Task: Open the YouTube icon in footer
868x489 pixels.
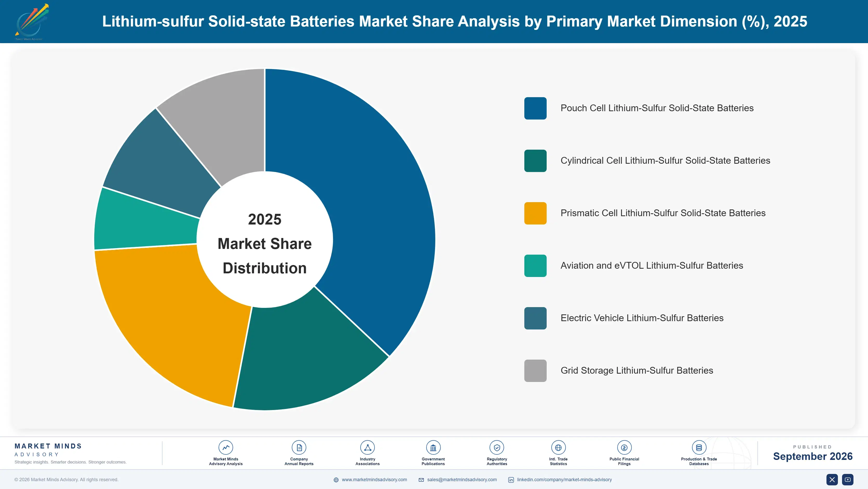Action: (x=847, y=480)
